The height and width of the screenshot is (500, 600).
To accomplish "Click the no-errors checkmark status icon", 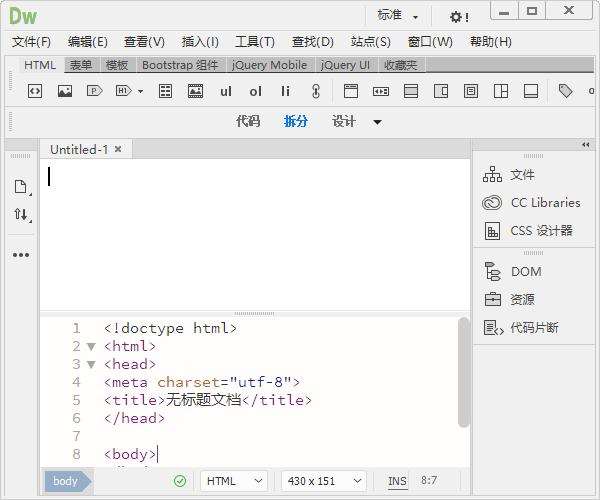I will click(180, 481).
